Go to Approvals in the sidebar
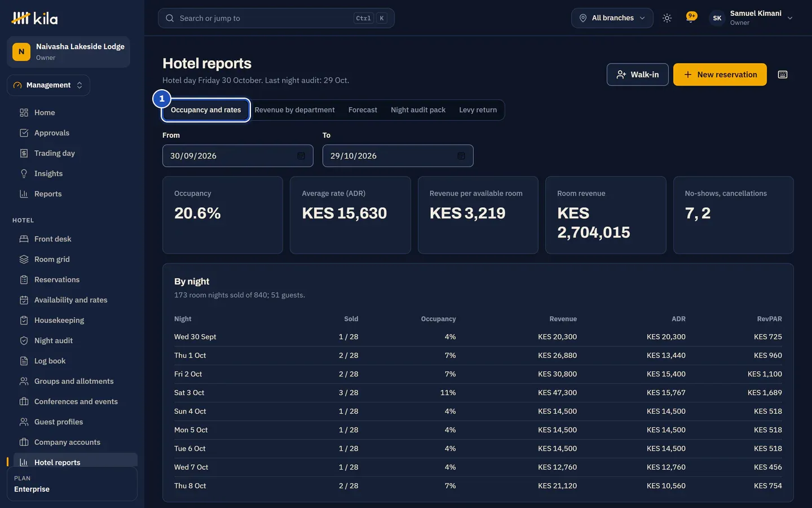This screenshot has width=812, height=508. coord(76,133)
